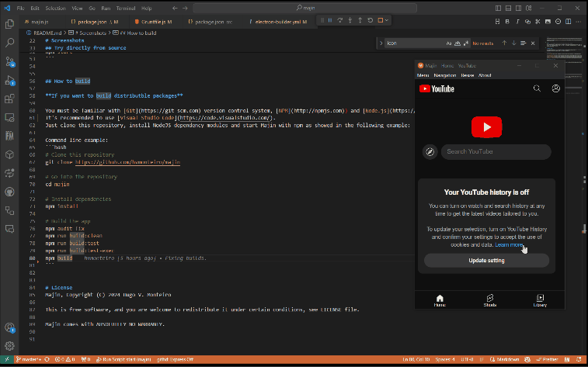Click Step Over in debug toolbar

point(340,19)
